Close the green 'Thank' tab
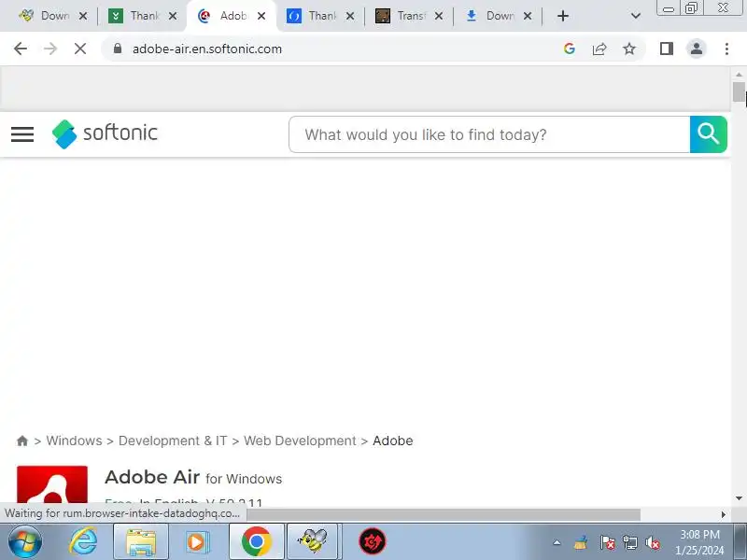The width and height of the screenshot is (747, 560). click(x=173, y=16)
